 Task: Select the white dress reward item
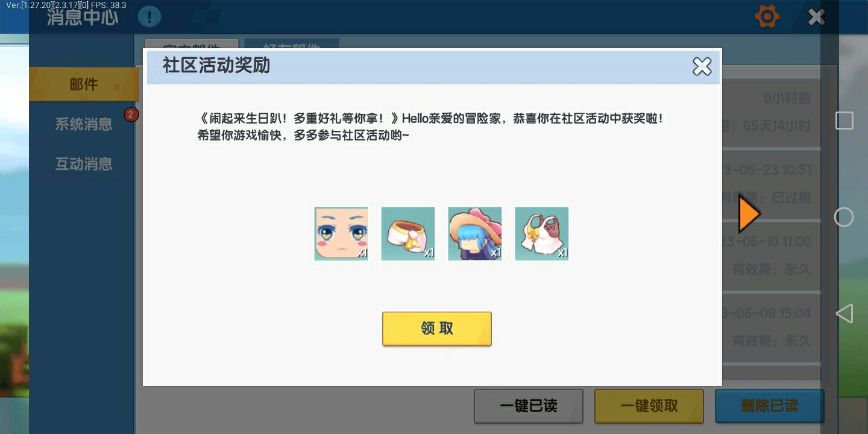tap(542, 234)
